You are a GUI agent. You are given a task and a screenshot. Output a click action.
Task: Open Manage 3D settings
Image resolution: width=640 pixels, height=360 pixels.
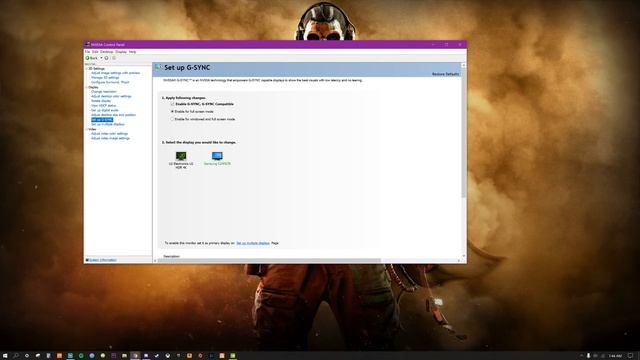105,78
